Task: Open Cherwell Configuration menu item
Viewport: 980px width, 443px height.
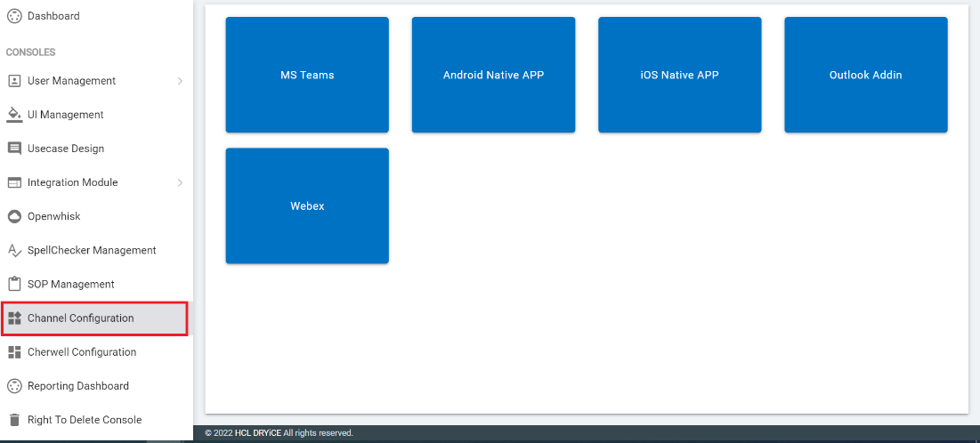Action: click(96, 351)
